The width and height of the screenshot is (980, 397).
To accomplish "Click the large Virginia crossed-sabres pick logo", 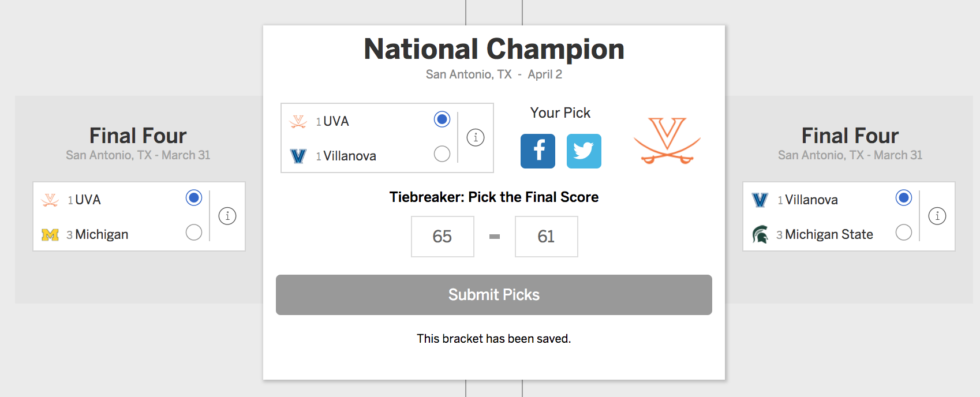I will 667,140.
